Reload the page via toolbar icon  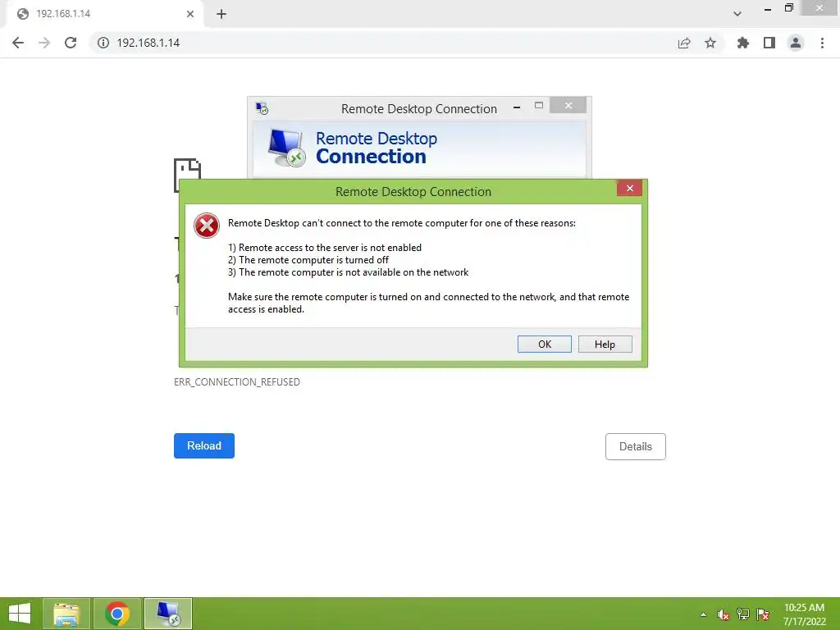[71, 43]
